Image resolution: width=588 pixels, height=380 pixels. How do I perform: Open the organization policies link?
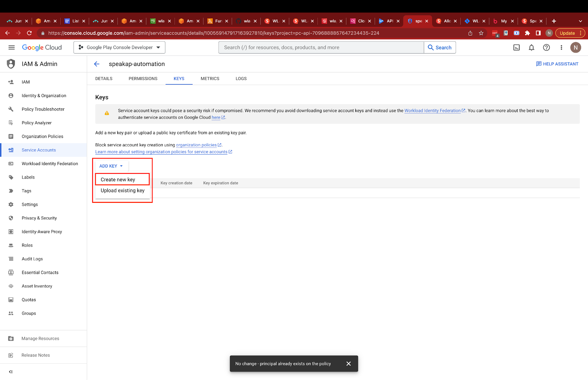[x=198, y=145]
